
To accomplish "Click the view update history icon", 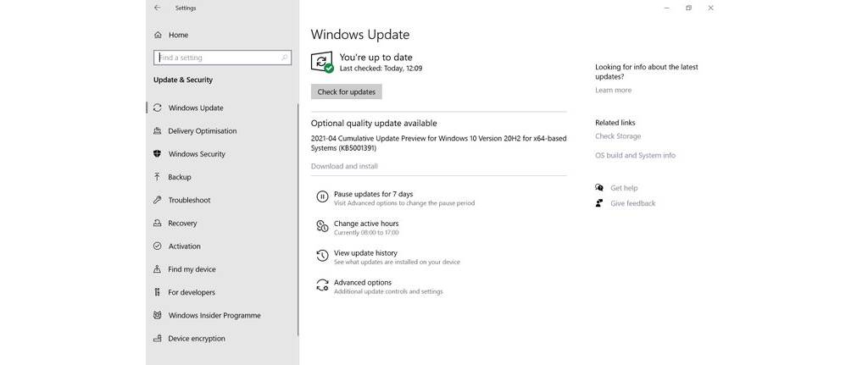I will (x=322, y=256).
